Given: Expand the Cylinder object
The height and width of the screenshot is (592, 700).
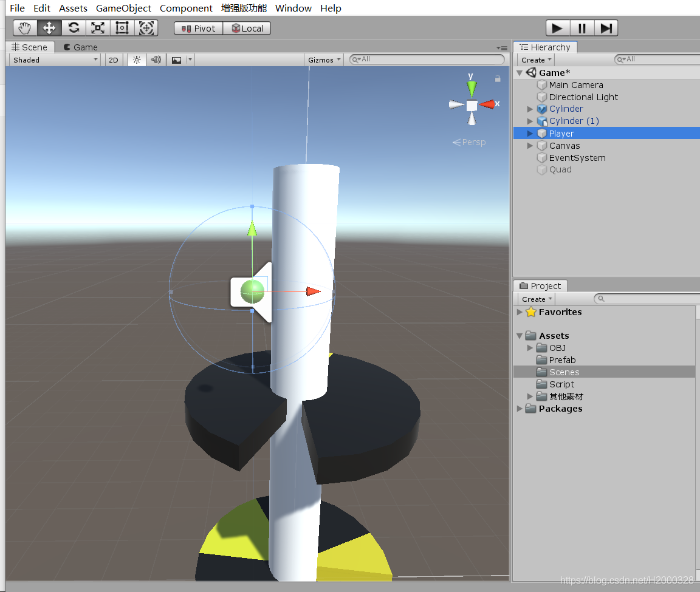Looking at the screenshot, I should [530, 109].
